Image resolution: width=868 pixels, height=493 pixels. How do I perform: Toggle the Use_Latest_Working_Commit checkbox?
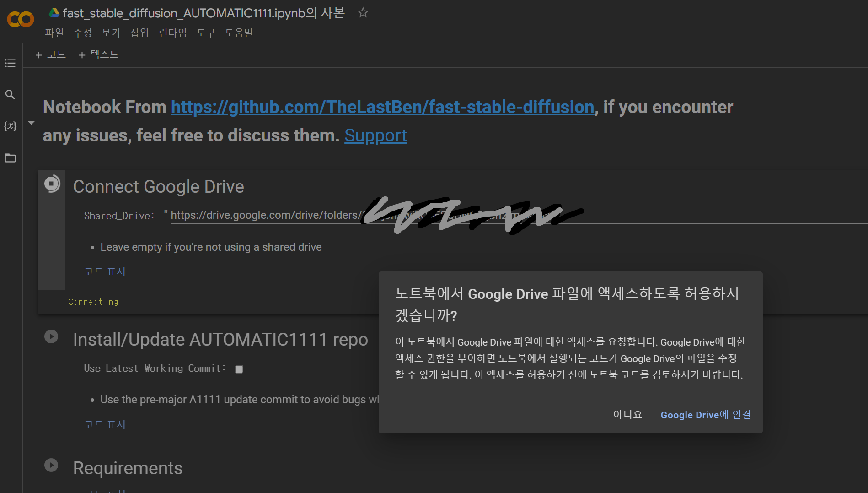point(239,369)
